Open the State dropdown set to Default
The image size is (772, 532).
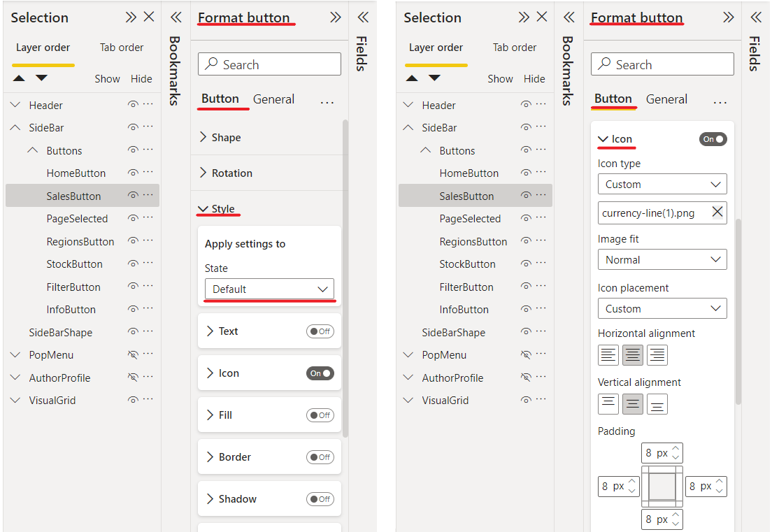pyautogui.click(x=269, y=289)
